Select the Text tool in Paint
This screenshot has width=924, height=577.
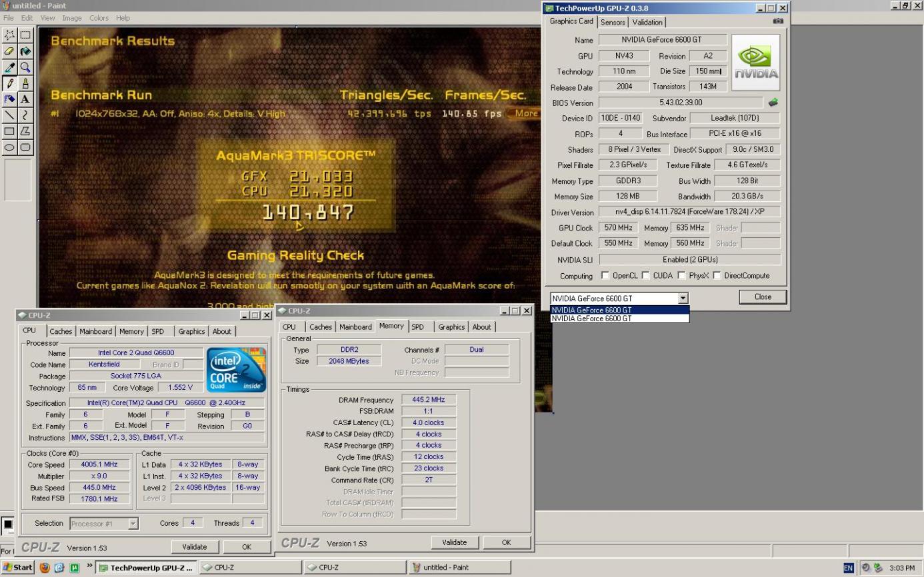25,99
